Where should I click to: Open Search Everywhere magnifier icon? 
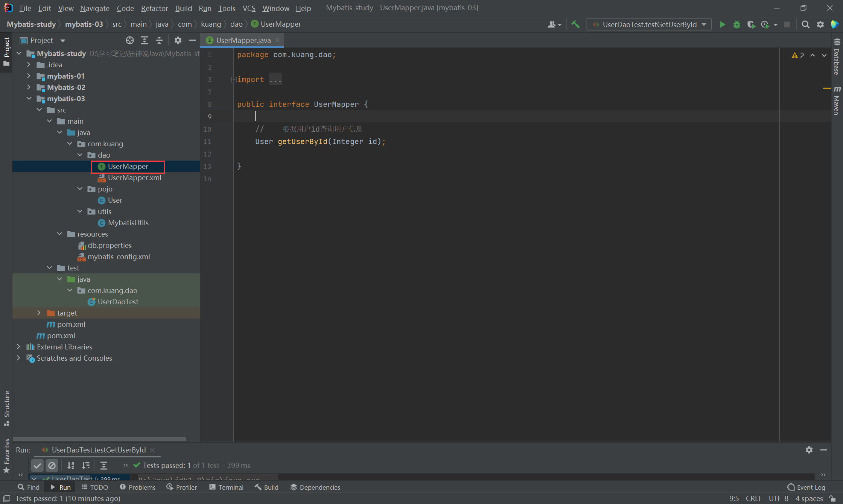click(805, 24)
